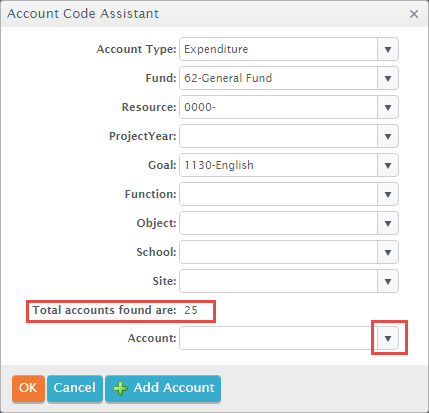Viewport: 429px width, 413px height.
Task: Click the Function input field
Action: click(x=279, y=194)
